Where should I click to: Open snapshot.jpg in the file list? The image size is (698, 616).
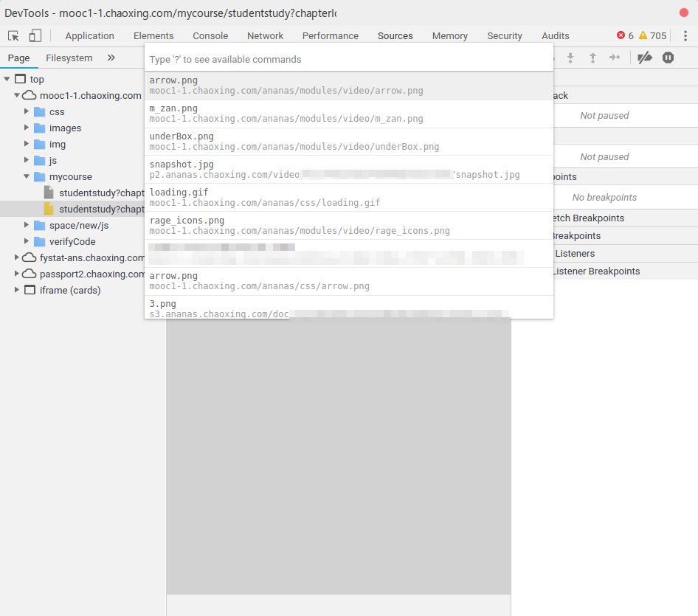tap(349, 170)
